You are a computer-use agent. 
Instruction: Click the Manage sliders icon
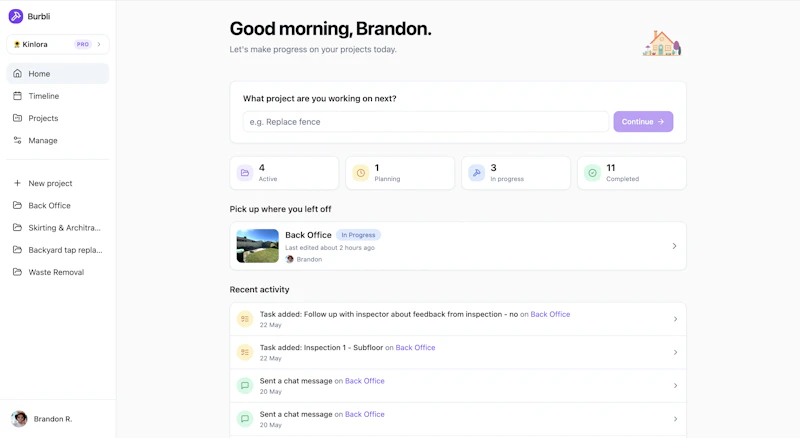pos(17,140)
